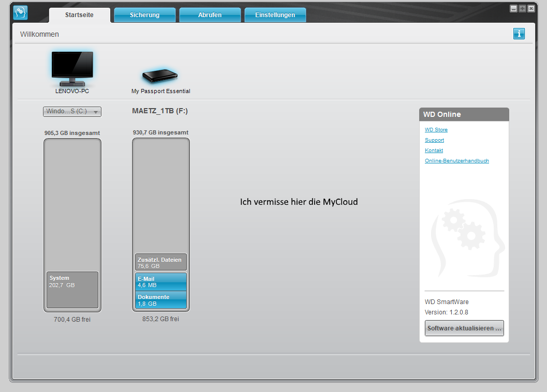Click Software aktualisieren button
Image resolution: width=547 pixels, height=392 pixels.
click(x=464, y=328)
